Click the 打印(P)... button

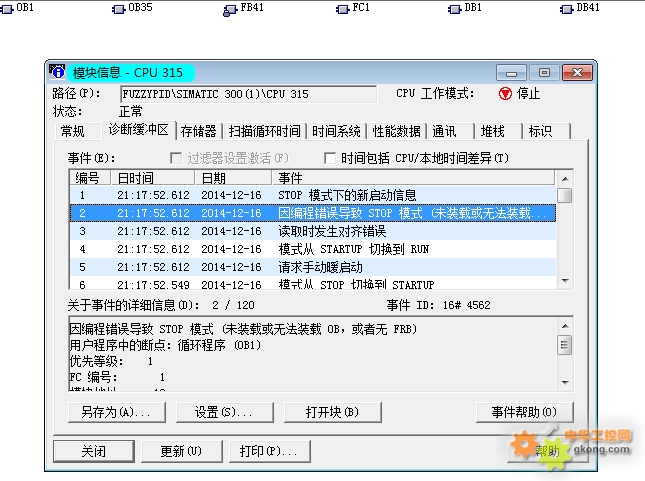(x=269, y=451)
